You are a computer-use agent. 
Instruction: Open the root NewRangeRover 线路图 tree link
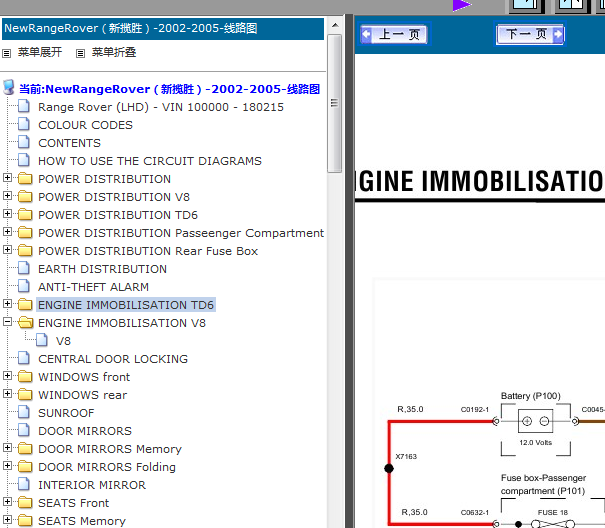point(169,89)
